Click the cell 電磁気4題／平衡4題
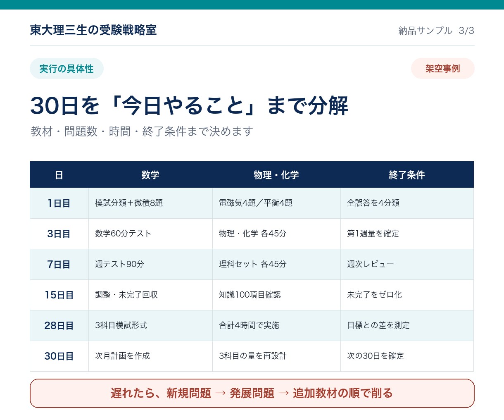This screenshot has width=504, height=420. coord(276,203)
